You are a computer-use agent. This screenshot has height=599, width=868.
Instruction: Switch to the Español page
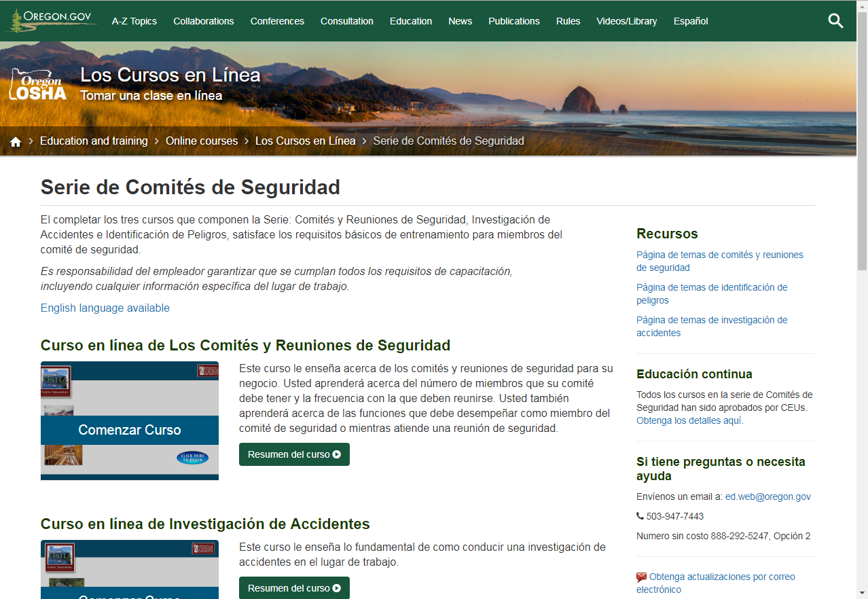point(690,21)
